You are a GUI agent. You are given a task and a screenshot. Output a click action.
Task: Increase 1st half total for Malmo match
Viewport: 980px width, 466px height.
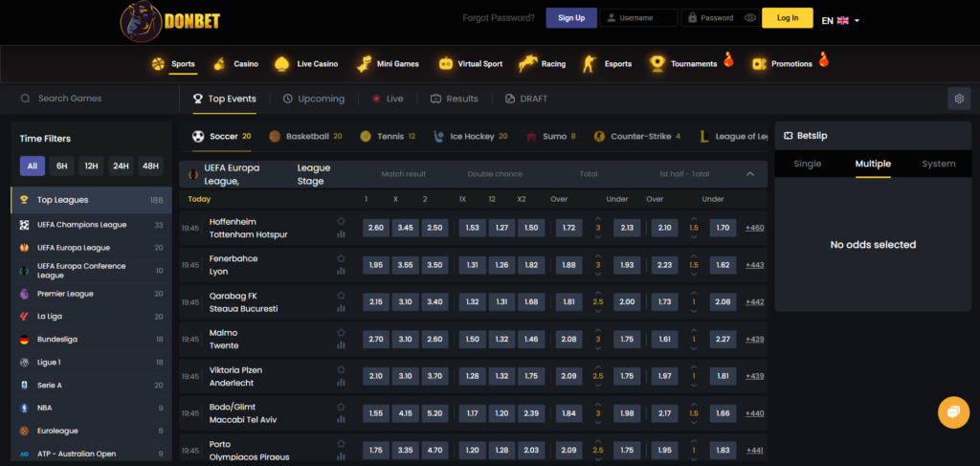click(693, 330)
